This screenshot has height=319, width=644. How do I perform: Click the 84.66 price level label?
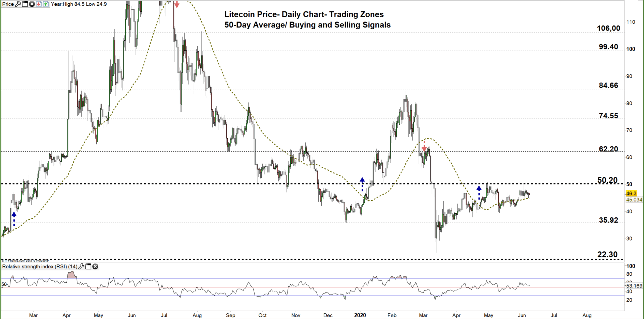pos(608,85)
